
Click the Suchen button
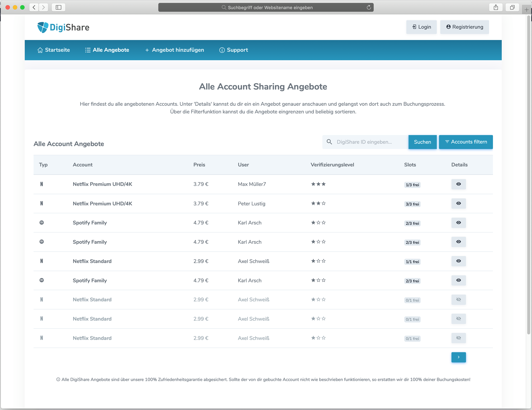(422, 142)
